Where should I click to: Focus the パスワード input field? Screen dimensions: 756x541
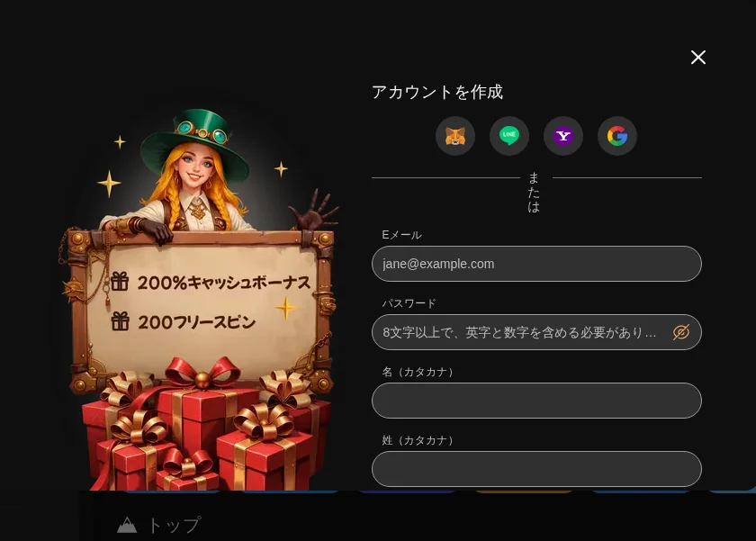click(x=536, y=332)
